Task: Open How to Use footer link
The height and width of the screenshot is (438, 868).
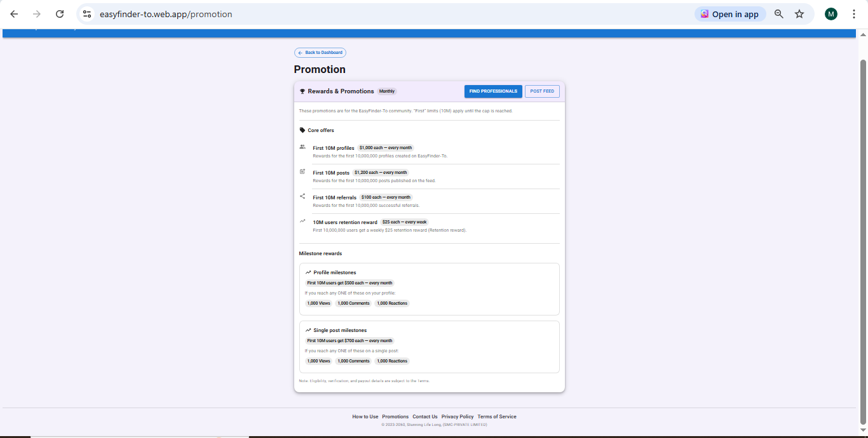Action: point(365,416)
